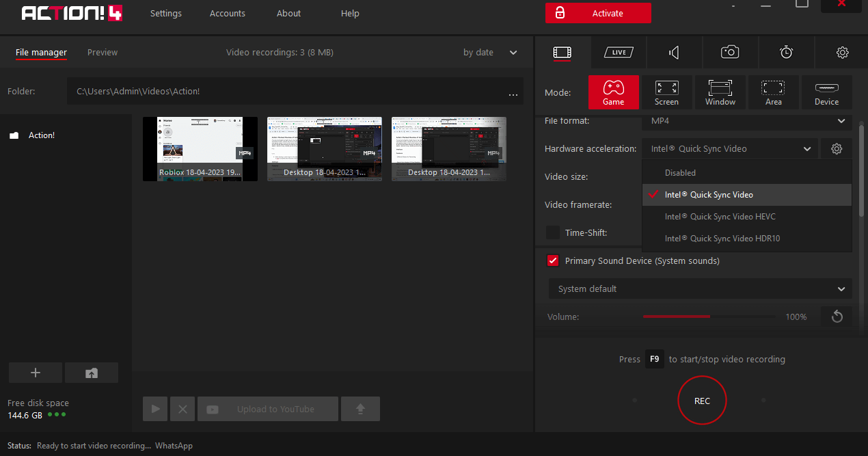This screenshot has height=456, width=868.
Task: Open the System default sound device dropdown
Action: 701,289
